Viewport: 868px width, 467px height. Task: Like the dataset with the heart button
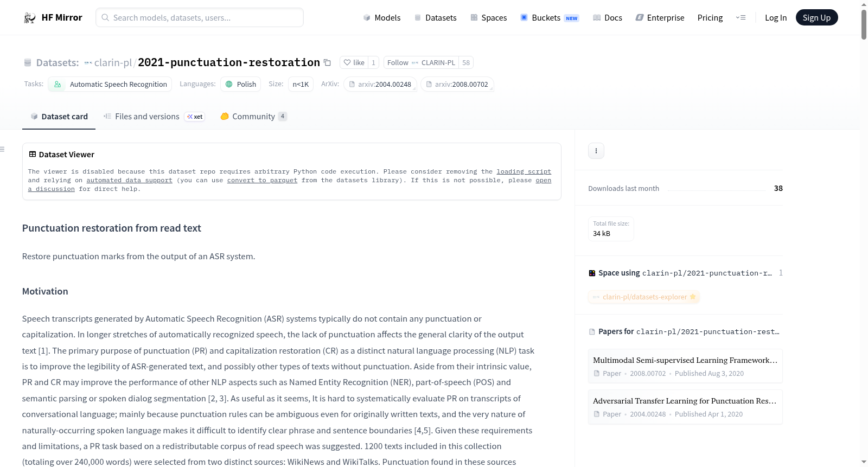(354, 62)
